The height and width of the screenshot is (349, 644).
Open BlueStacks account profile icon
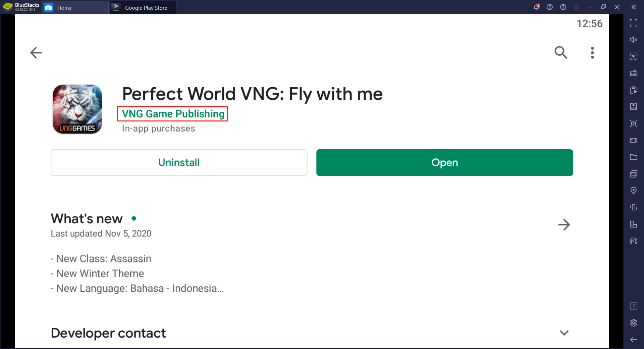point(550,7)
